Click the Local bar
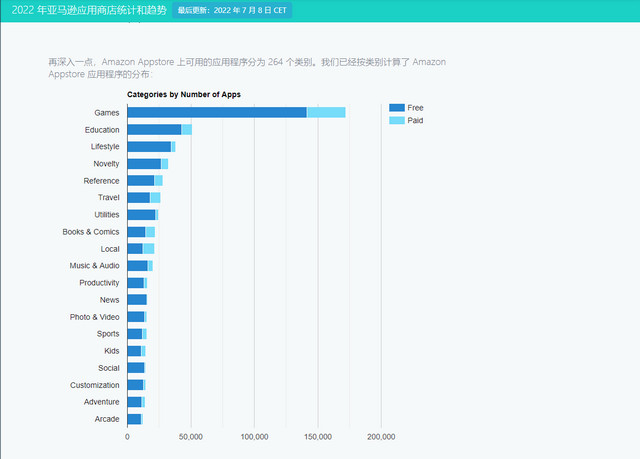The height and width of the screenshot is (459, 640). pos(141,249)
